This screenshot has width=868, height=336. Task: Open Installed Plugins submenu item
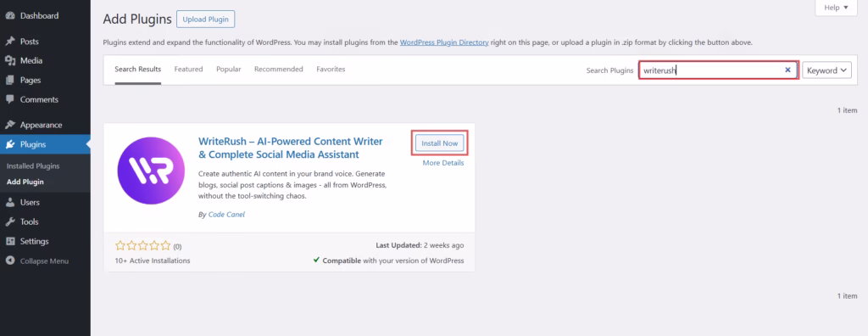[x=33, y=165]
